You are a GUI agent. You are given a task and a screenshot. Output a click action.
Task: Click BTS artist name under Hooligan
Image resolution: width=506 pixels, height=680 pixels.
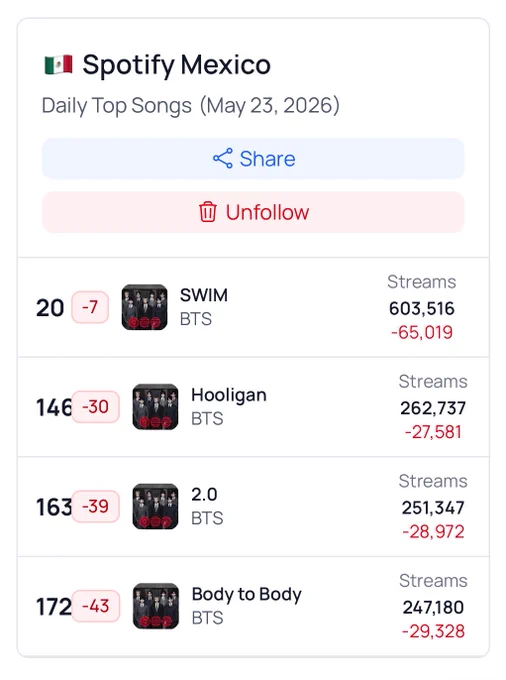tap(207, 419)
